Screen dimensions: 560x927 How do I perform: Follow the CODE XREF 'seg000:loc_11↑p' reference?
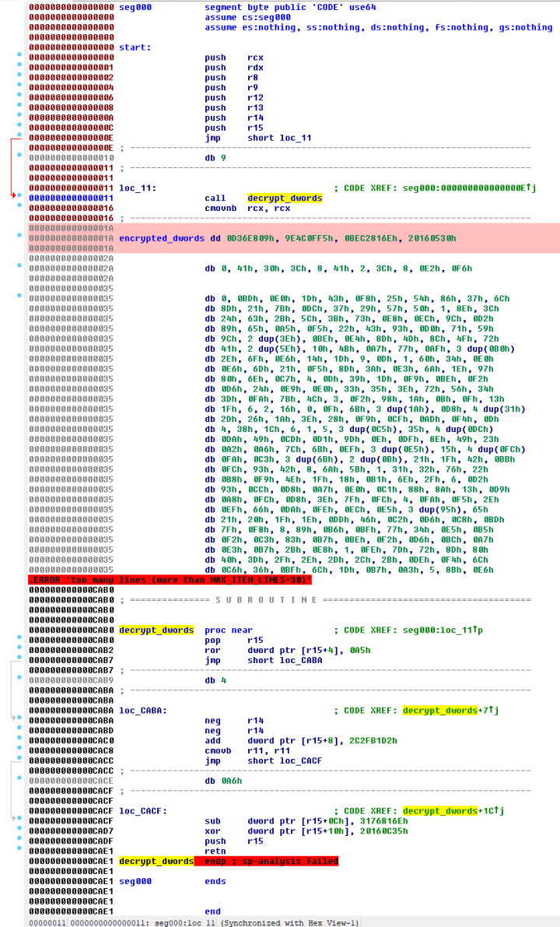click(x=443, y=630)
